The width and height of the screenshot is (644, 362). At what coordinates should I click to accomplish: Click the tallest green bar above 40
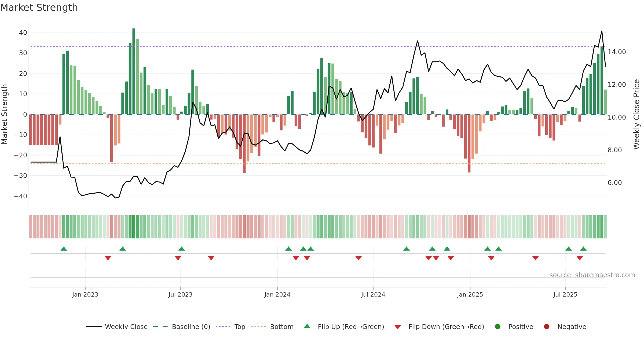tap(134, 71)
